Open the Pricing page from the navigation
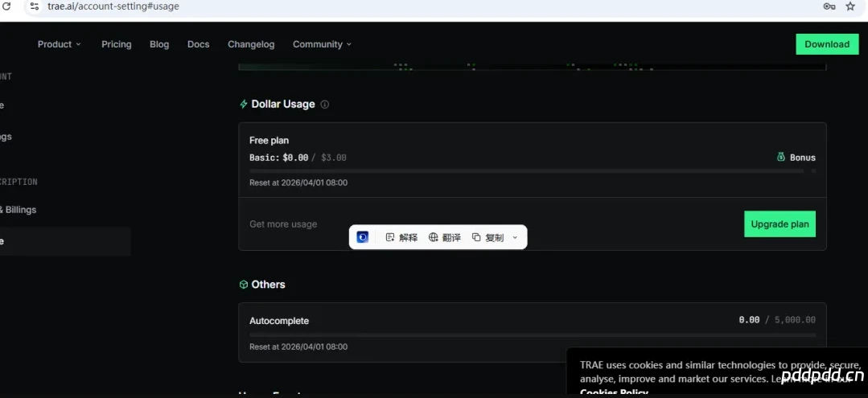Screen dimensions: 868x398 click(117, 44)
